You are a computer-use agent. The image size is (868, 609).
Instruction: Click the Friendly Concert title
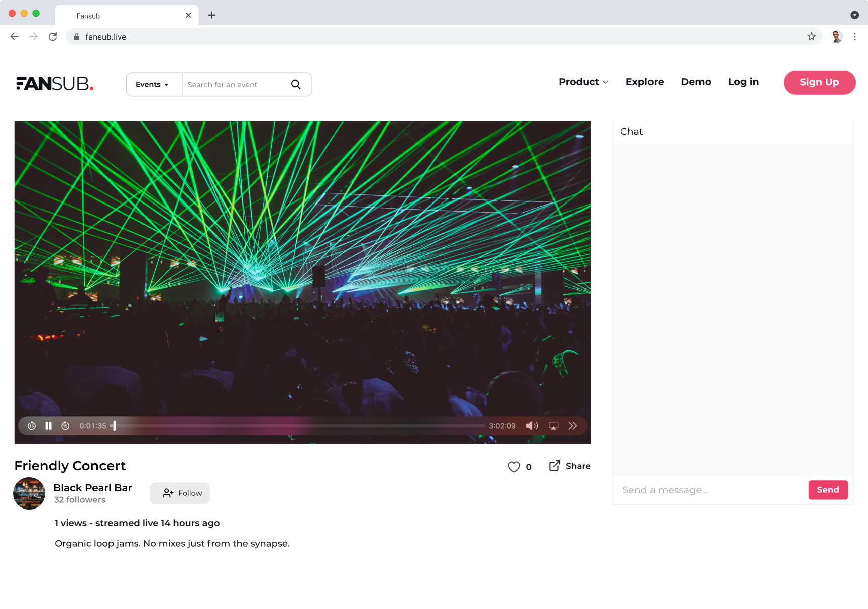click(70, 466)
